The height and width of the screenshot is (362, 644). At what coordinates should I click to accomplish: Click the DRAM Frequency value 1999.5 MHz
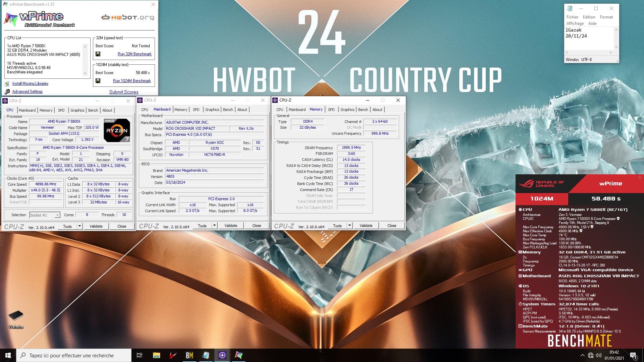351,148
